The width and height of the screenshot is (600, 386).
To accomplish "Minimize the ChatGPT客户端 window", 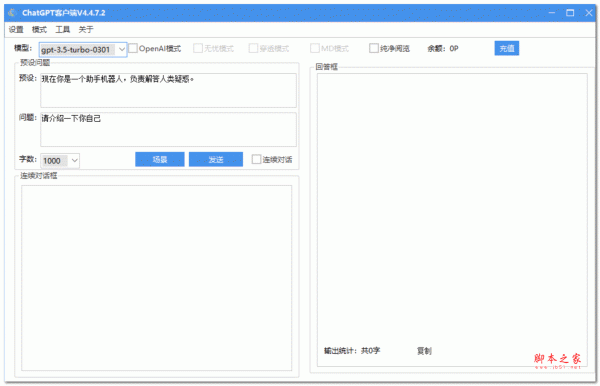I will pyautogui.click(x=552, y=13).
